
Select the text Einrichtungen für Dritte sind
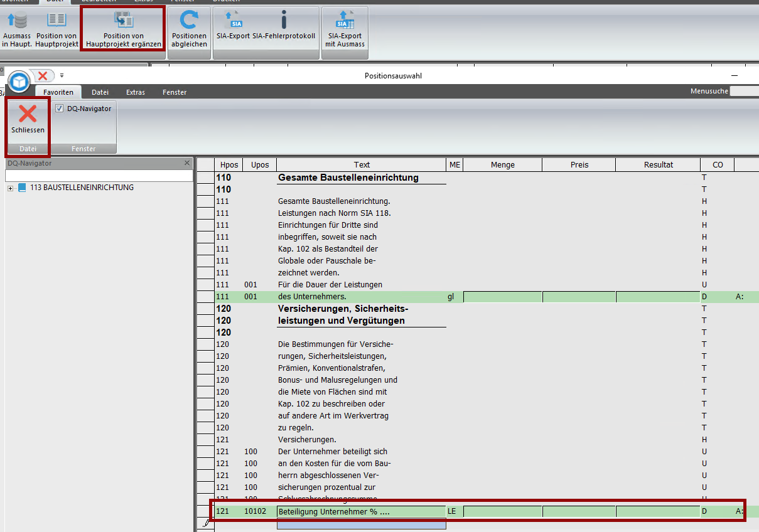tap(328, 225)
